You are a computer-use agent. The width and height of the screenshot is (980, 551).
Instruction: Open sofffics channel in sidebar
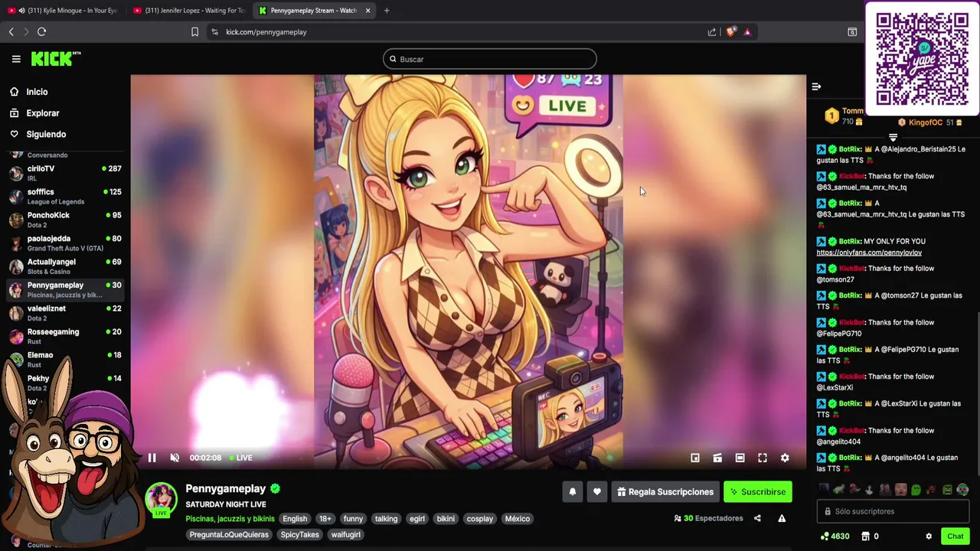pos(65,196)
